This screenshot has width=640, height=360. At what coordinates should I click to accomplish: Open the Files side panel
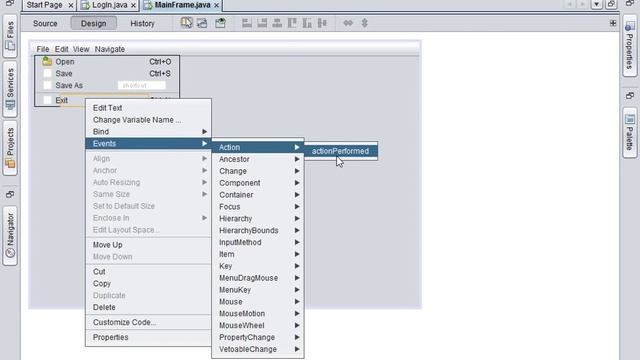click(10, 36)
